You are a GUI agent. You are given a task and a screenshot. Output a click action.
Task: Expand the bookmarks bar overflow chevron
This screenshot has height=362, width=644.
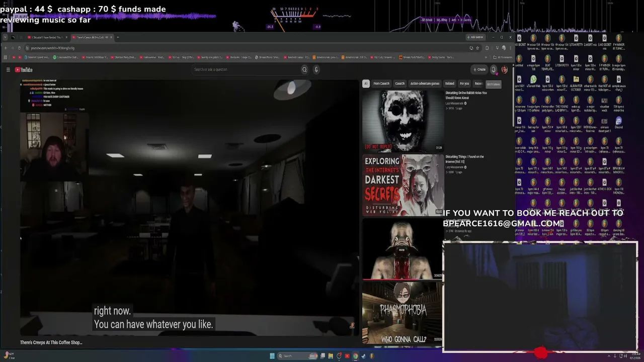(x=486, y=57)
